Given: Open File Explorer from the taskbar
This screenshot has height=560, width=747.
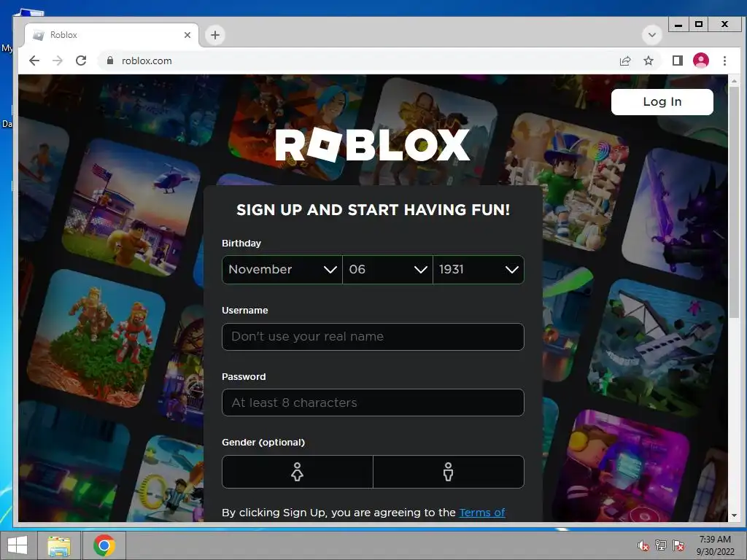Looking at the screenshot, I should (x=59, y=545).
